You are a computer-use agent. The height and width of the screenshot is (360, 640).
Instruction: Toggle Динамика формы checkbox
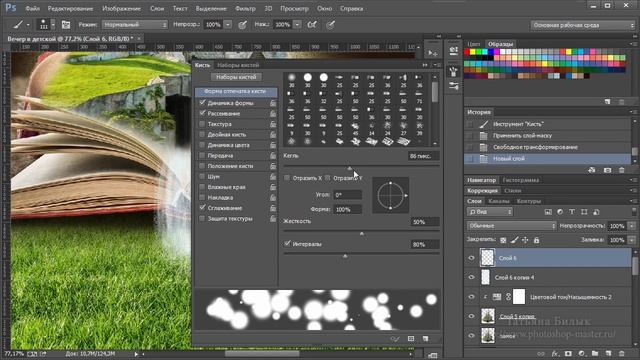(202, 103)
